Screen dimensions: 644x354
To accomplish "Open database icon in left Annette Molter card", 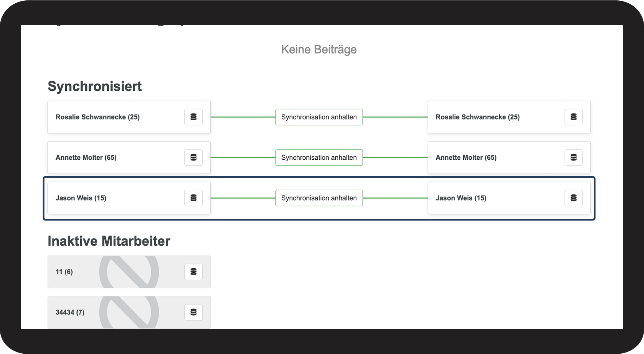I will [194, 157].
